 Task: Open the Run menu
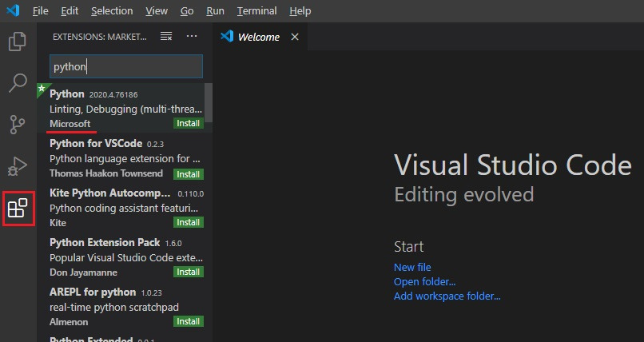[215, 10]
